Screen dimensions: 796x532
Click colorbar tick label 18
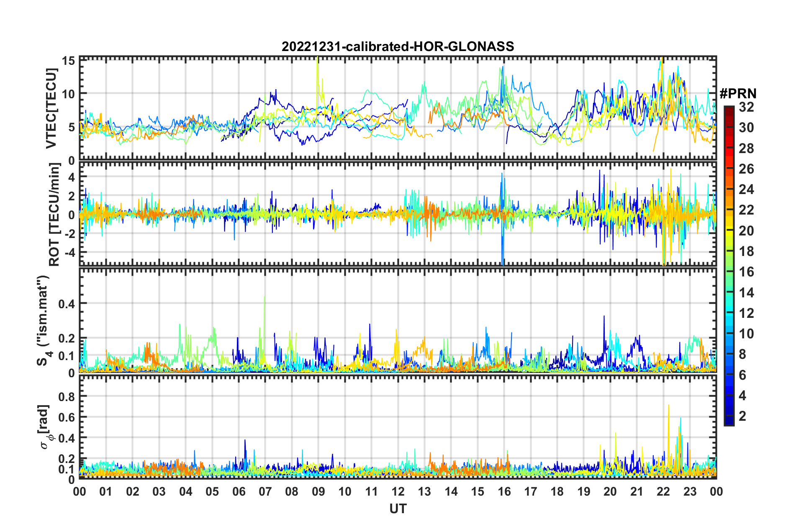pos(746,251)
